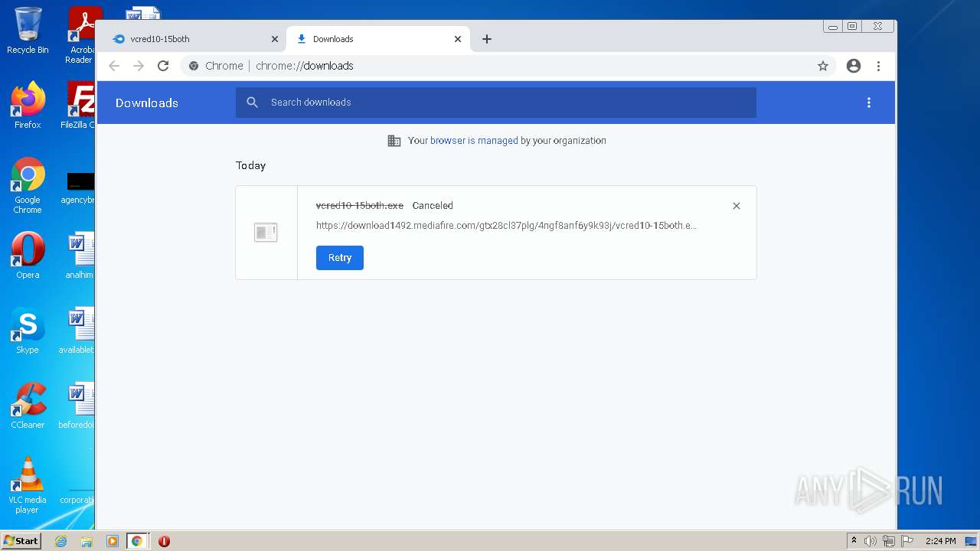Open a new tab with plus button
The height and width of the screenshot is (551, 980).
click(x=487, y=39)
